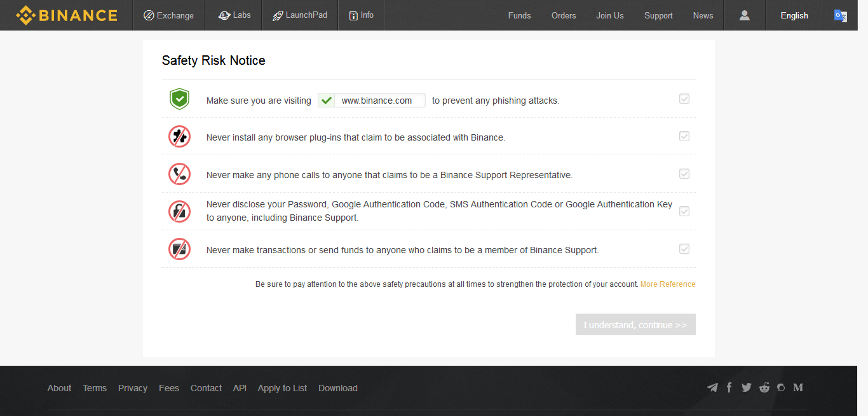This screenshot has height=416, width=868.
Task: Open the Contact footer link
Action: [207, 388]
